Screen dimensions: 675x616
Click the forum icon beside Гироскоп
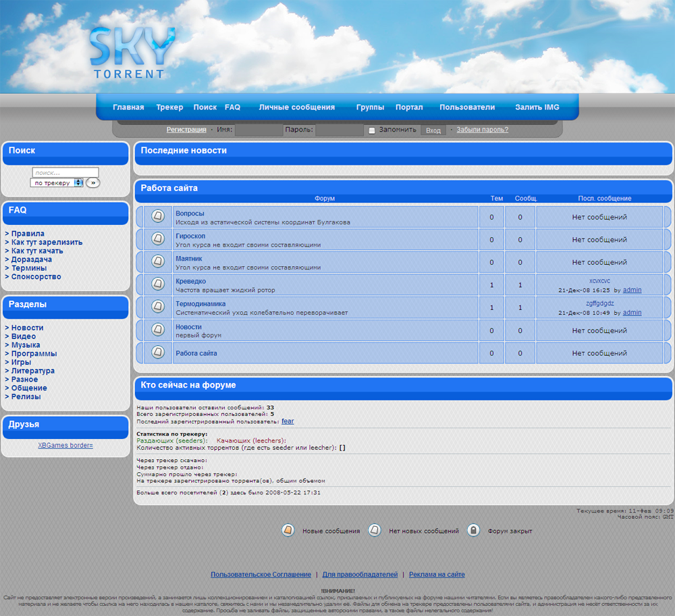pos(157,239)
